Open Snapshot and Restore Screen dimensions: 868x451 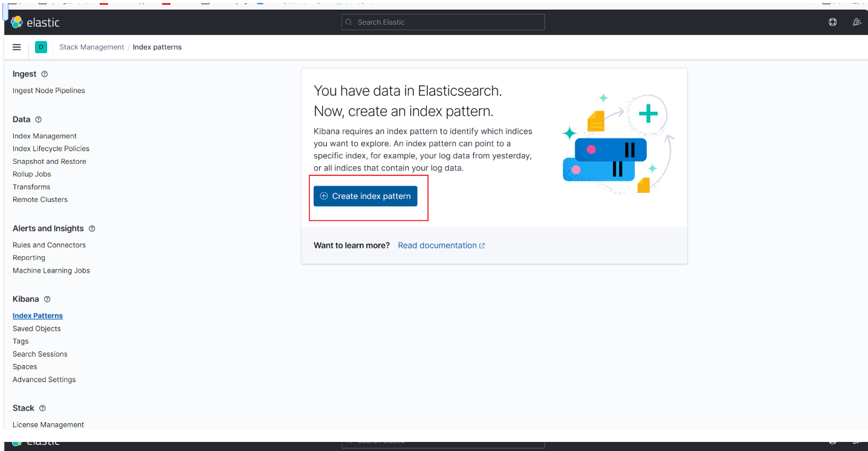coord(50,161)
